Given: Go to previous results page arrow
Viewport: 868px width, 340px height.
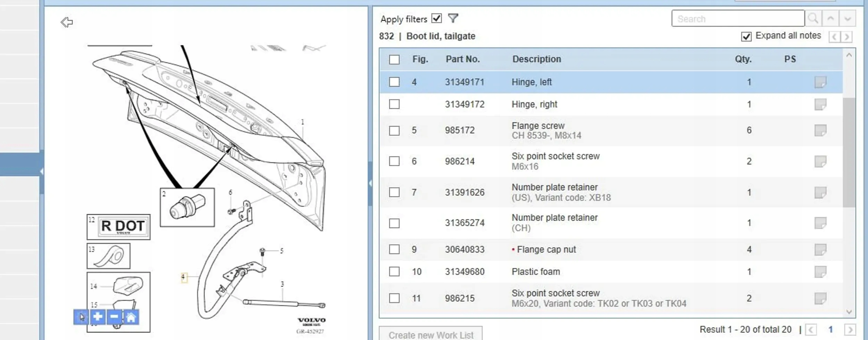Looking at the screenshot, I should click(811, 329).
